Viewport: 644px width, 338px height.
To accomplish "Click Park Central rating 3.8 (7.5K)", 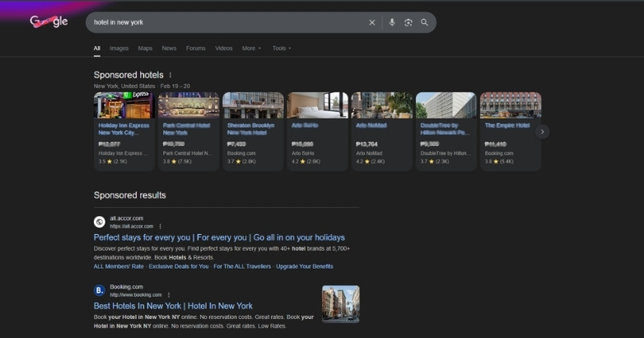I will [177, 162].
